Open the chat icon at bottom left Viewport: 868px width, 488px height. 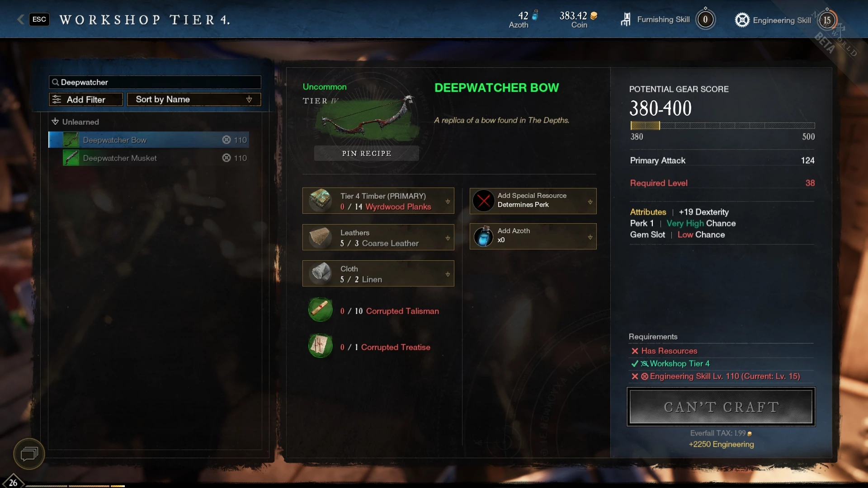coord(29,453)
